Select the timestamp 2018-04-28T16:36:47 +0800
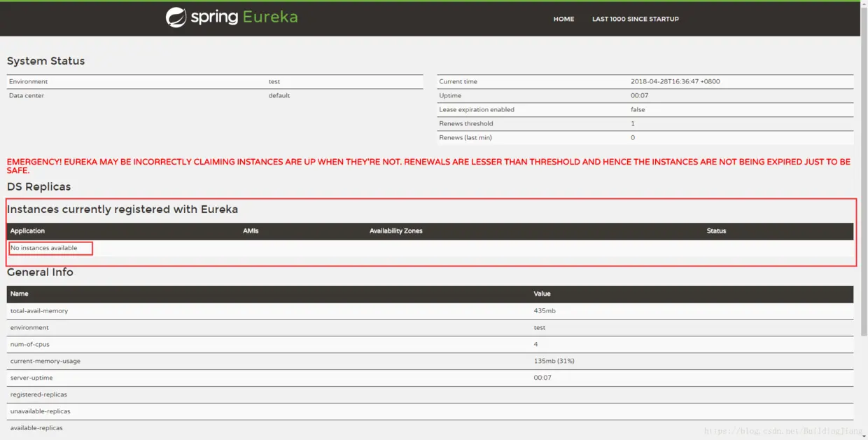The height and width of the screenshot is (440, 868). click(675, 81)
